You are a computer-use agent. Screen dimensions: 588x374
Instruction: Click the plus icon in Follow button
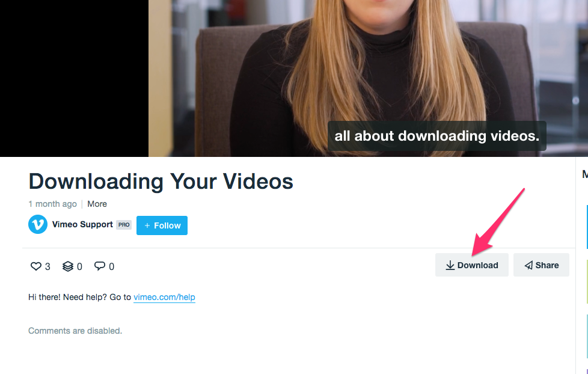pyautogui.click(x=147, y=225)
